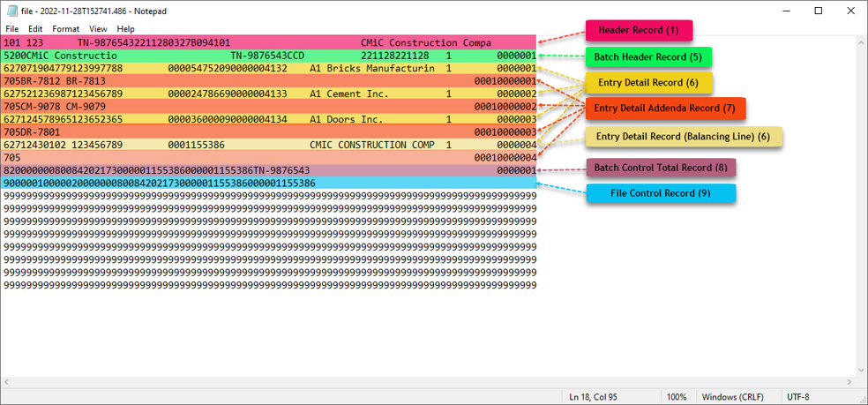Click the value 0001155386 in balancing line
Screen dimensions: 868x405
click(x=197, y=145)
